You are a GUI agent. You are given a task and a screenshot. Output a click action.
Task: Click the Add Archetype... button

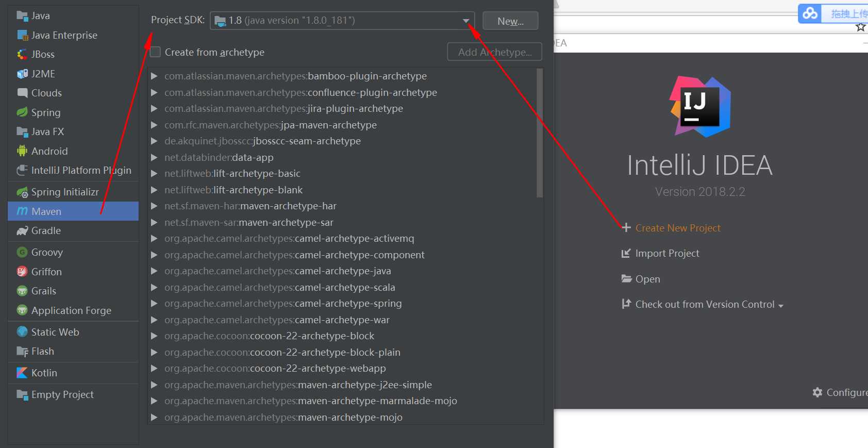494,52
